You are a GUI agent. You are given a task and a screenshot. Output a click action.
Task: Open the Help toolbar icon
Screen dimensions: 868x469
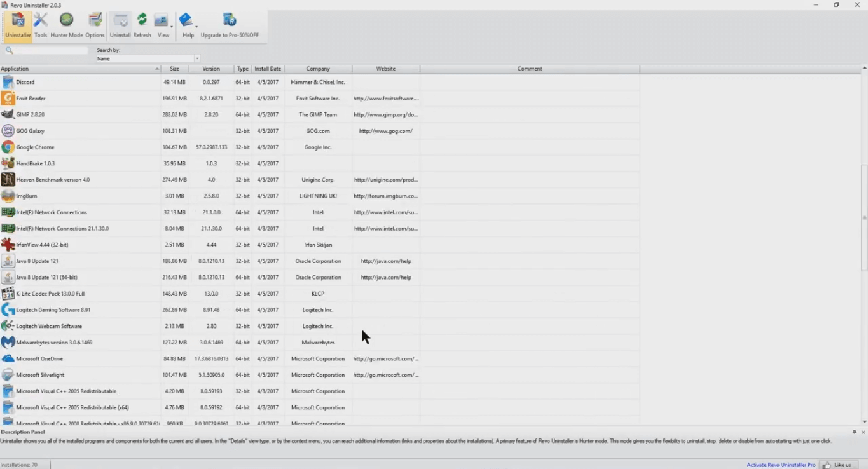(188, 25)
